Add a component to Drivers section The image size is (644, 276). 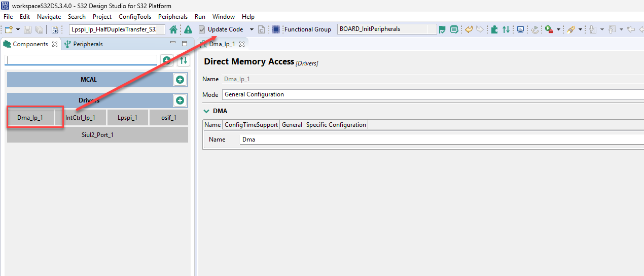pyautogui.click(x=180, y=100)
